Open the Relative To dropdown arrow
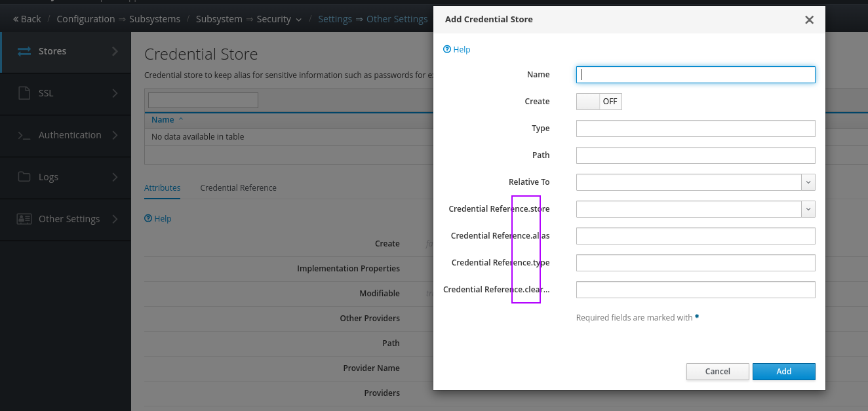Screen dimensions: 868x411 pos(808,182)
